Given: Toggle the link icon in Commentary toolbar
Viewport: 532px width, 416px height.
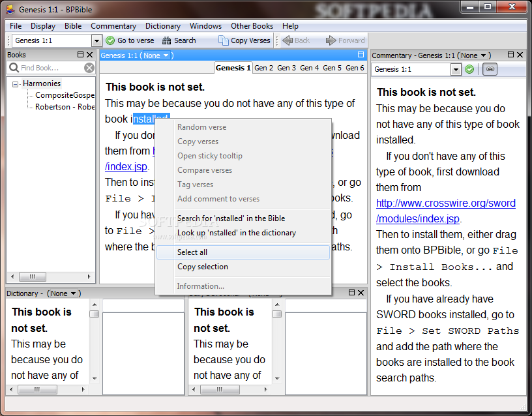Looking at the screenshot, I should 490,69.
